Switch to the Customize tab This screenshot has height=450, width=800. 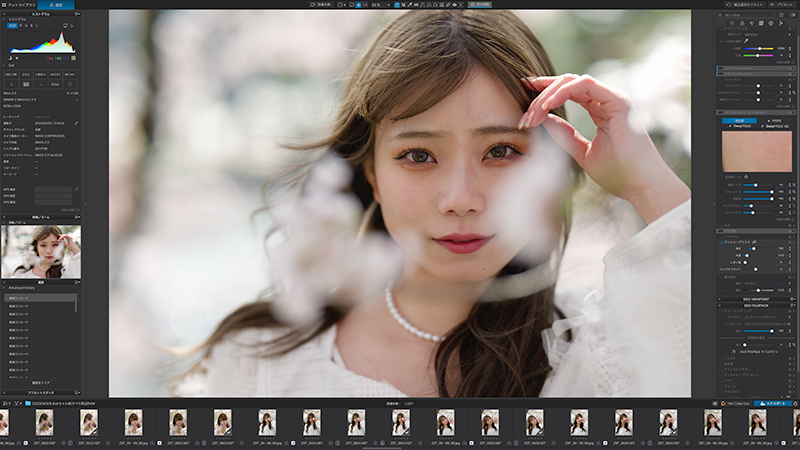(56, 5)
